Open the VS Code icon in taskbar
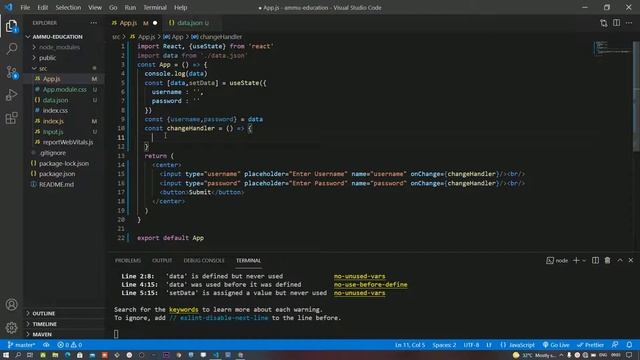The height and width of the screenshot is (360, 640). point(216,355)
